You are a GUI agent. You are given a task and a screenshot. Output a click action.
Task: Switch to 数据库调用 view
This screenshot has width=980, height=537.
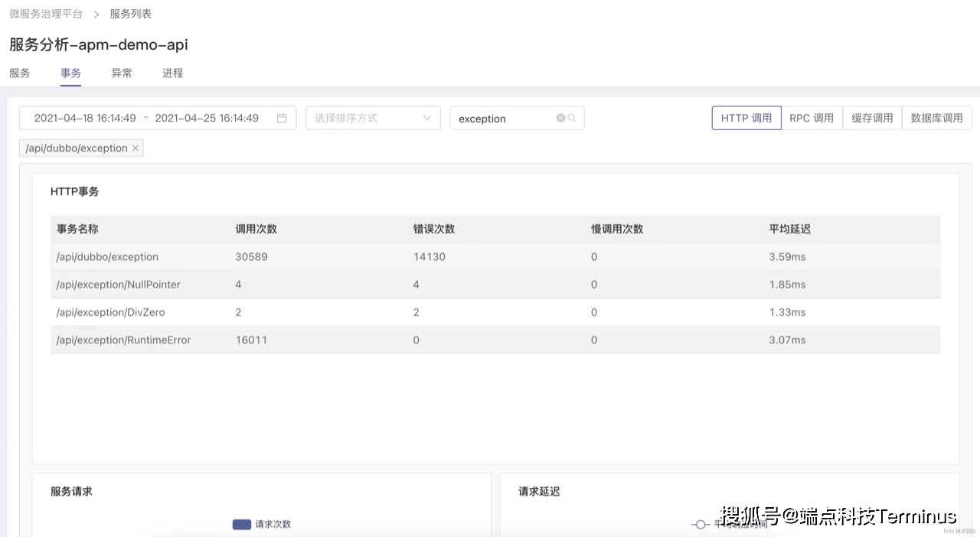click(x=936, y=118)
